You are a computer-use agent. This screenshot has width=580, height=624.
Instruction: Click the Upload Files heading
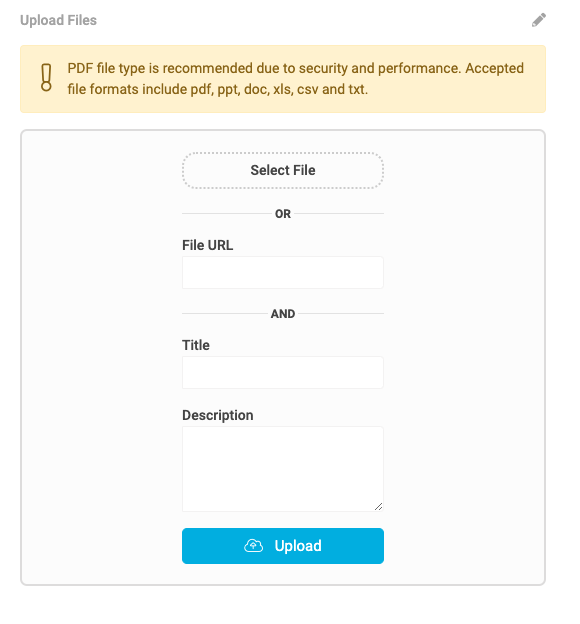point(59,20)
